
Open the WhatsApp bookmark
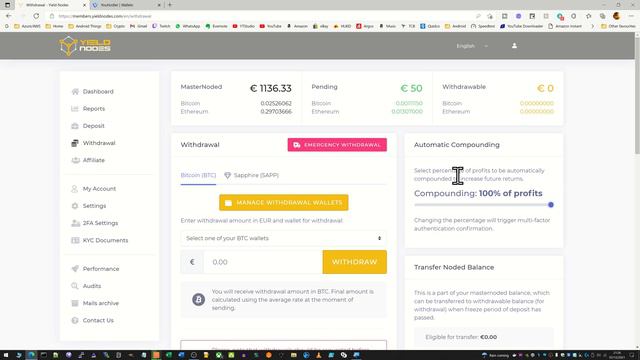pyautogui.click(x=187, y=26)
